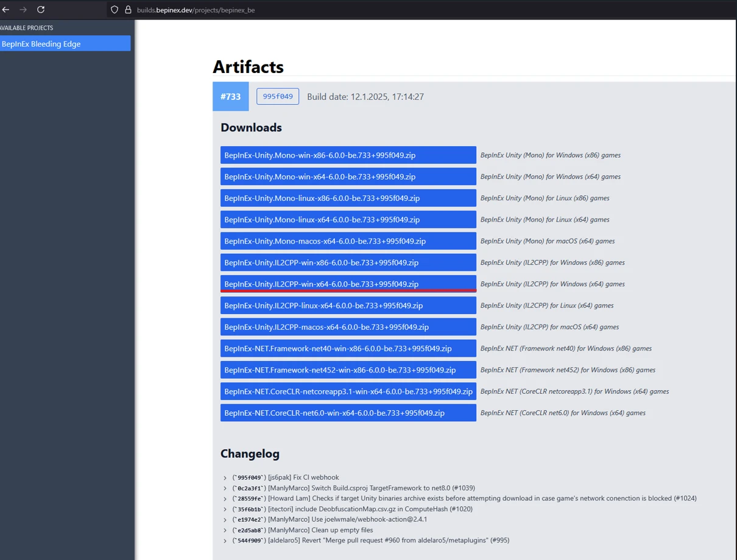Click description 'BepInEx Unity (IL2CPP) for Linux (x64) games'
Screen dimensions: 737x560
[x=547, y=306]
